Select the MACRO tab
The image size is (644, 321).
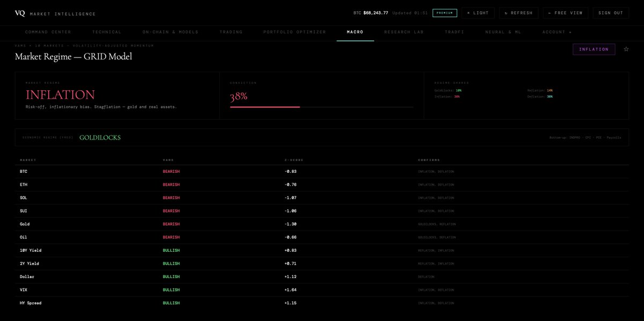click(x=355, y=32)
